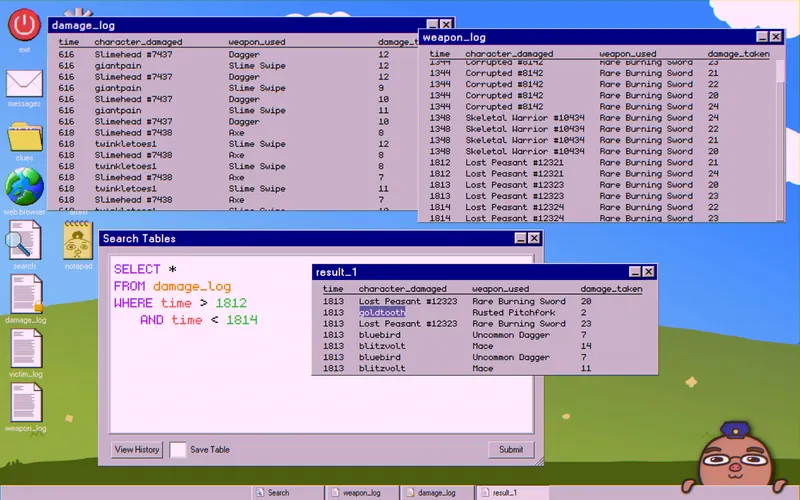Screen dimensions: 800x500
Task: Click the resize grip of Search Tables
Action: [539, 461]
